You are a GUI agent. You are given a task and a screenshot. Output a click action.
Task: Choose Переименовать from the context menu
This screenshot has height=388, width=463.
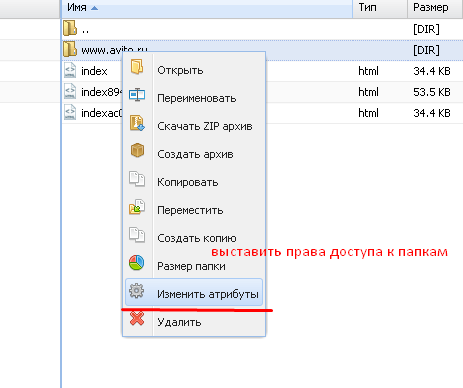point(194,98)
